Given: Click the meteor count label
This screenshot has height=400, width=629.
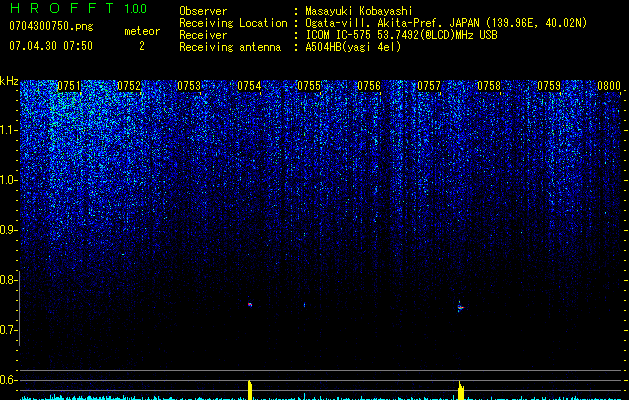Looking at the screenshot, I should 142,31.
